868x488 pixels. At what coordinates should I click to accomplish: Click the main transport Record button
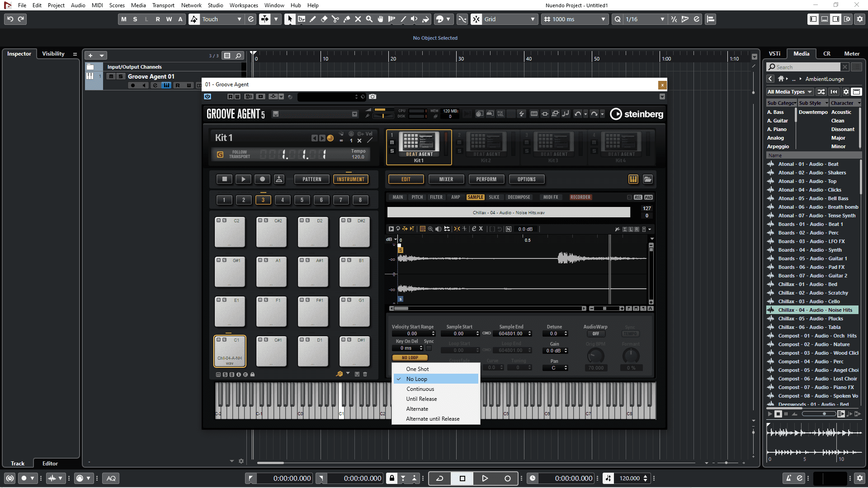pos(507,478)
